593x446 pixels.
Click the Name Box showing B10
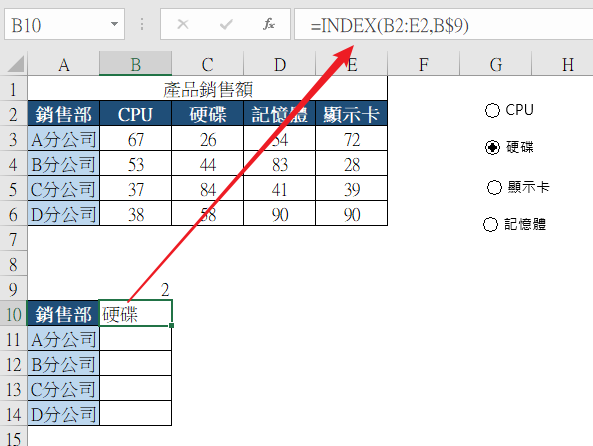pyautogui.click(x=64, y=25)
